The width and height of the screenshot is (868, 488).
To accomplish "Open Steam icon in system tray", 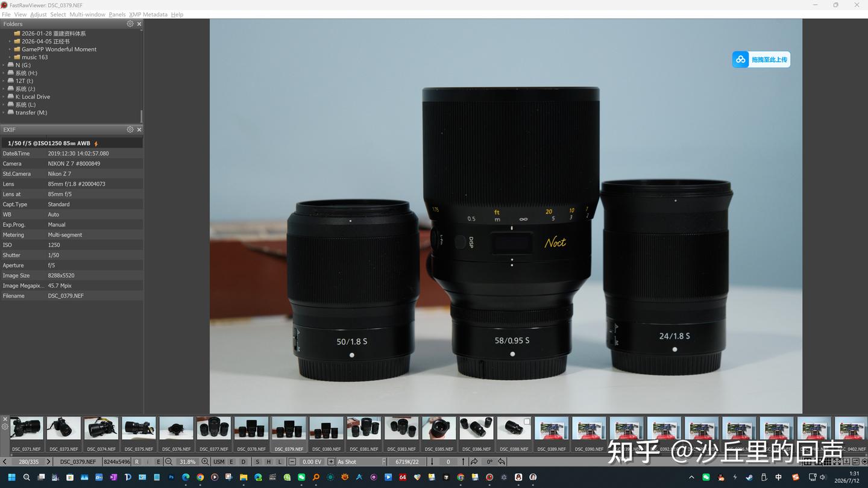I will (x=749, y=477).
